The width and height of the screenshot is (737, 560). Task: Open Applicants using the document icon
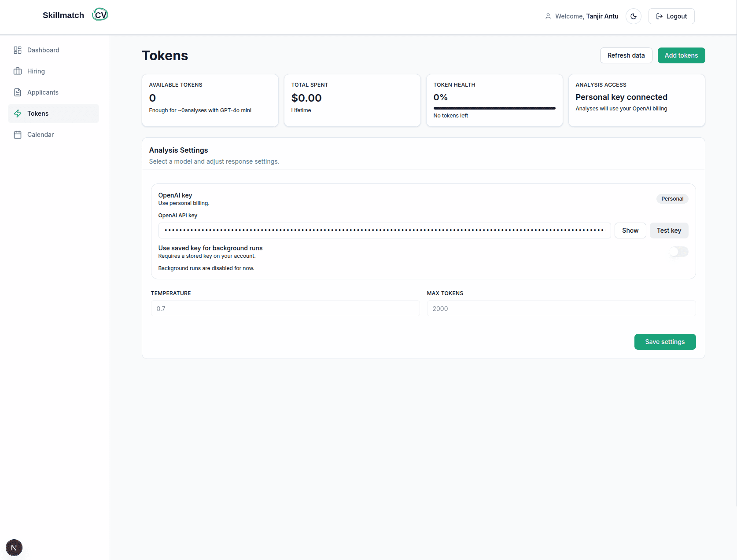[x=18, y=92]
